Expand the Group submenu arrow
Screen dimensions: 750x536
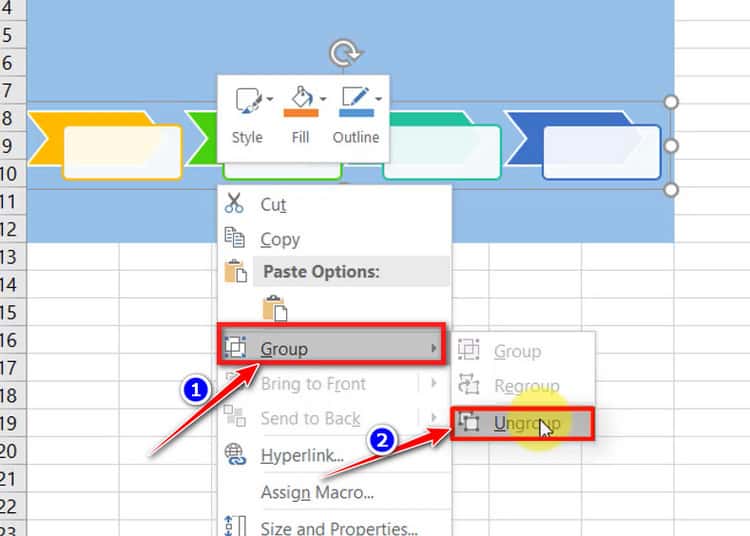pyautogui.click(x=433, y=348)
